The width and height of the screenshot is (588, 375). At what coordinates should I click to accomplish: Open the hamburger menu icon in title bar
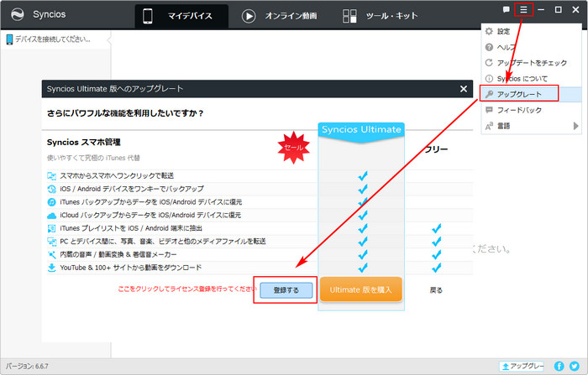[523, 10]
